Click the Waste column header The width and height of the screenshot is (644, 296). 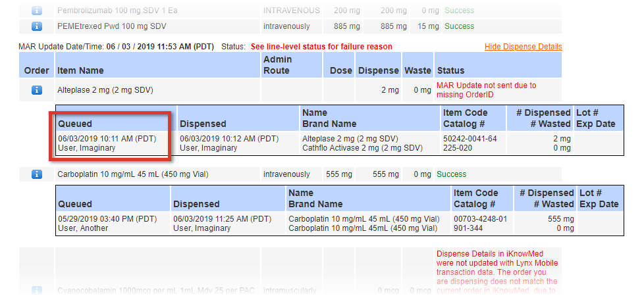click(x=417, y=70)
